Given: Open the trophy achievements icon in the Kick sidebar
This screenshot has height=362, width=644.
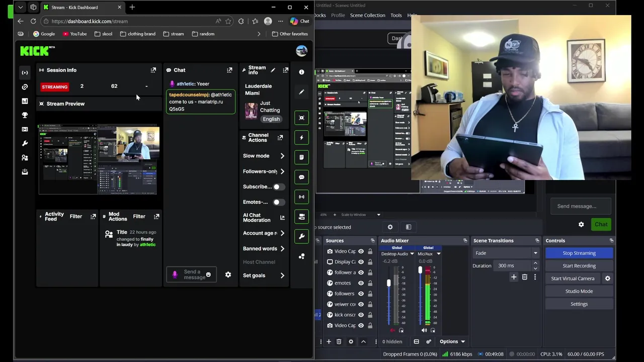Looking at the screenshot, I should click(x=25, y=115).
